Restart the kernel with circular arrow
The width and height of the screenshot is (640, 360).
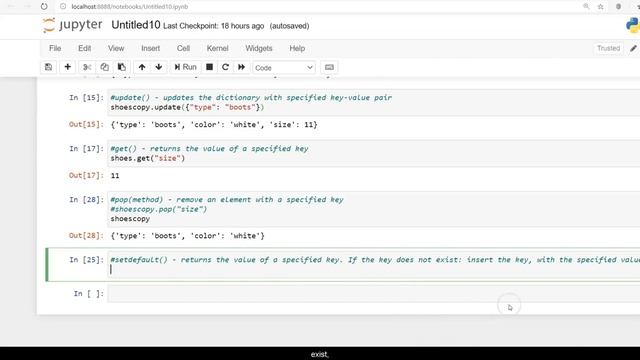coord(225,67)
